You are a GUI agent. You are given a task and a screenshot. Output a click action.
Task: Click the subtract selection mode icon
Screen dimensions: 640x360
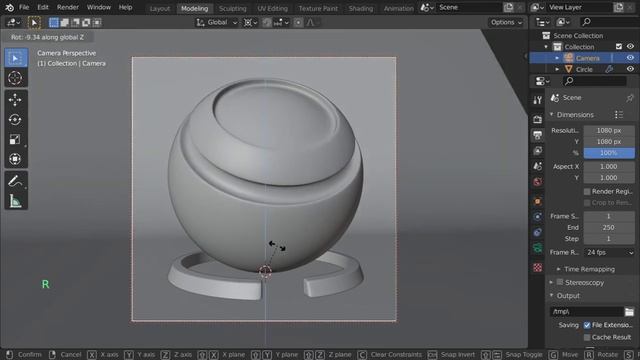point(76,22)
